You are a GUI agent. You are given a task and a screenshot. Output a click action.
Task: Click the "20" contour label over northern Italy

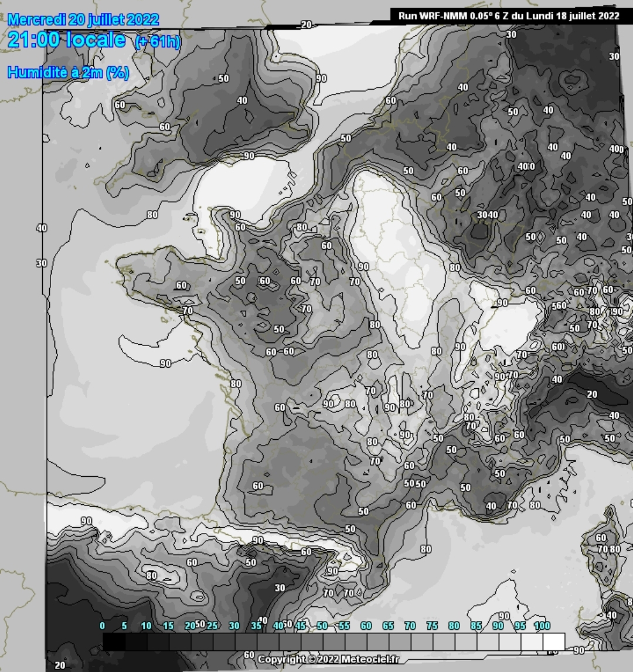click(x=592, y=394)
